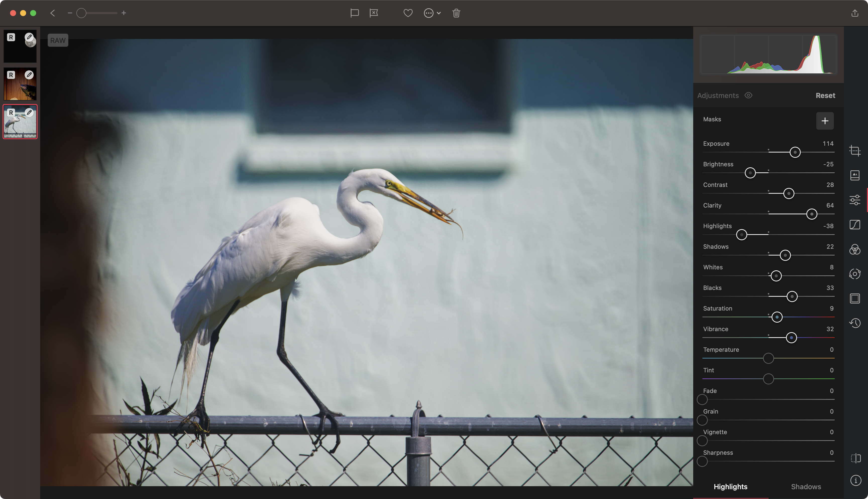The image size is (868, 499).
Task: Click the RAW badge on the image
Action: pos(58,40)
